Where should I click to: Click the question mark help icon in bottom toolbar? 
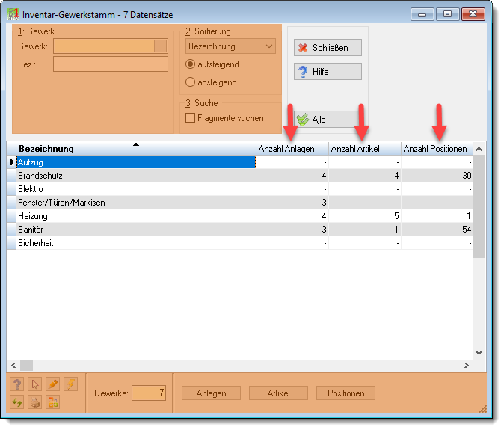tap(17, 384)
